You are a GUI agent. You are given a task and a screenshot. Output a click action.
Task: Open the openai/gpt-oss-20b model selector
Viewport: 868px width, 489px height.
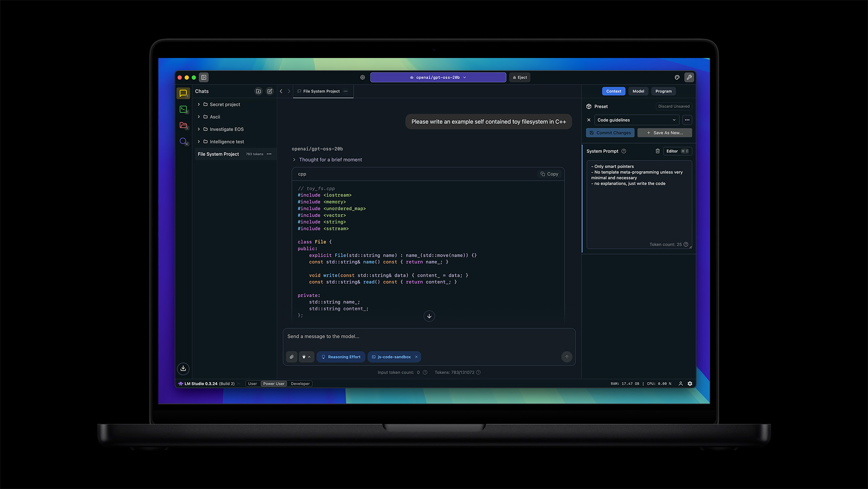click(437, 77)
